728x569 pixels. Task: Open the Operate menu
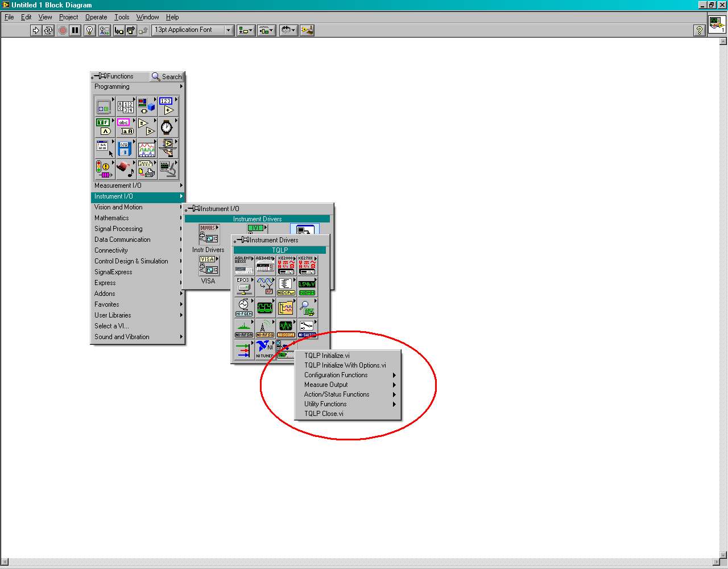click(96, 17)
